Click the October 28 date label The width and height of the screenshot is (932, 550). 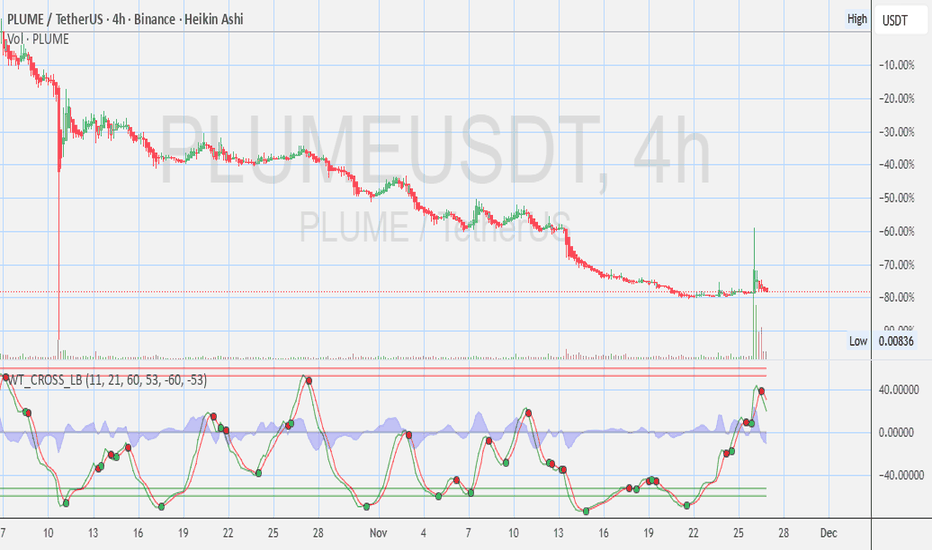click(x=318, y=533)
